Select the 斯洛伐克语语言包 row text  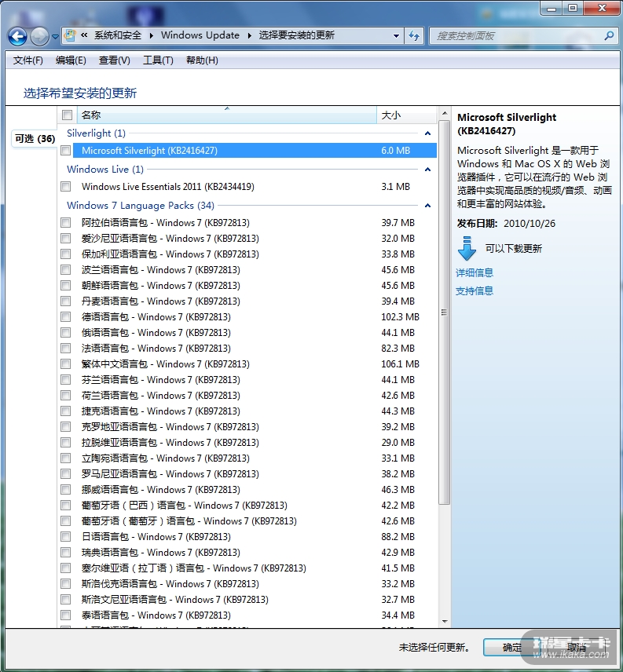pos(170,584)
